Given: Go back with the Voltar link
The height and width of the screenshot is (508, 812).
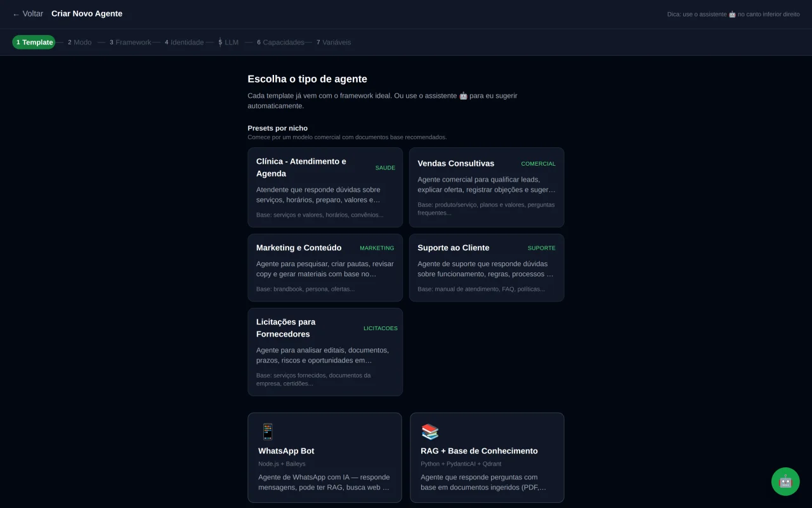Looking at the screenshot, I should 28,14.
